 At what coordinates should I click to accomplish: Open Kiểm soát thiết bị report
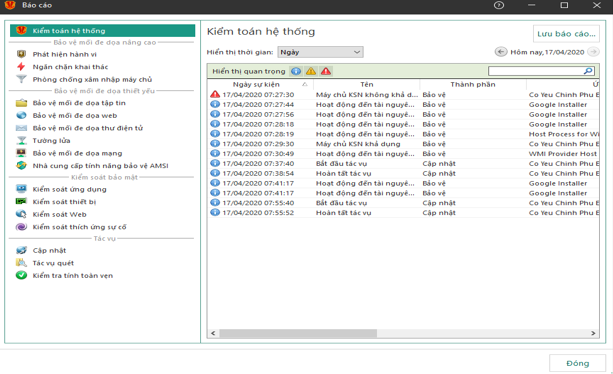click(65, 202)
